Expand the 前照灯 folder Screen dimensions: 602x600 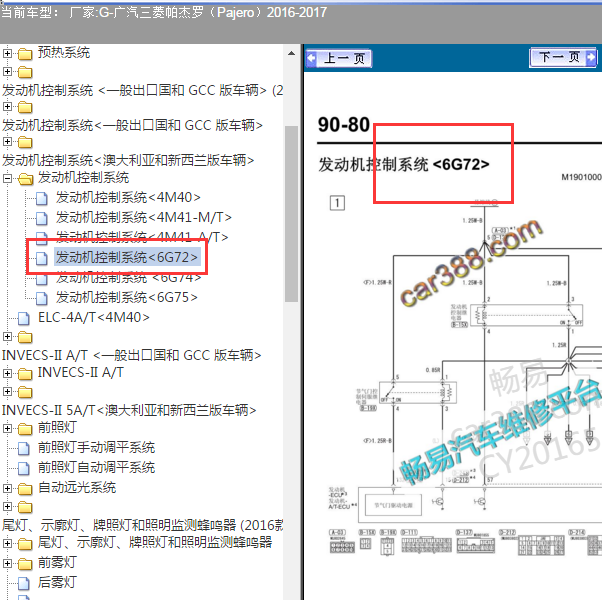point(7,428)
